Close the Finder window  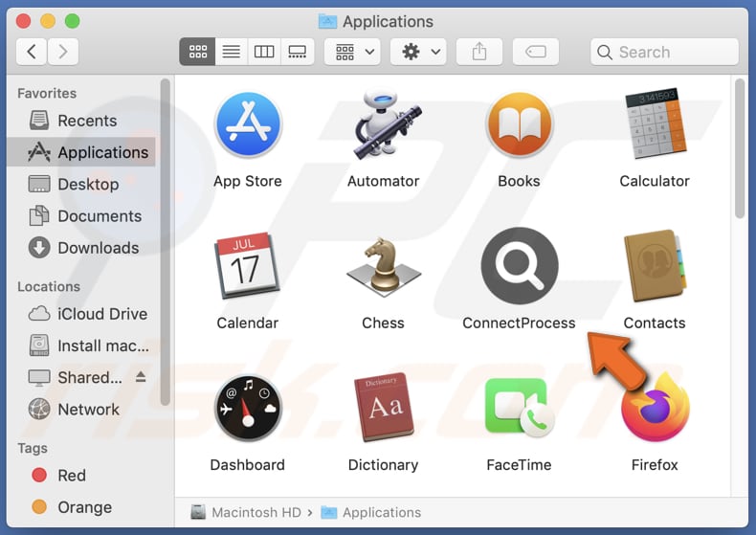pos(23,21)
